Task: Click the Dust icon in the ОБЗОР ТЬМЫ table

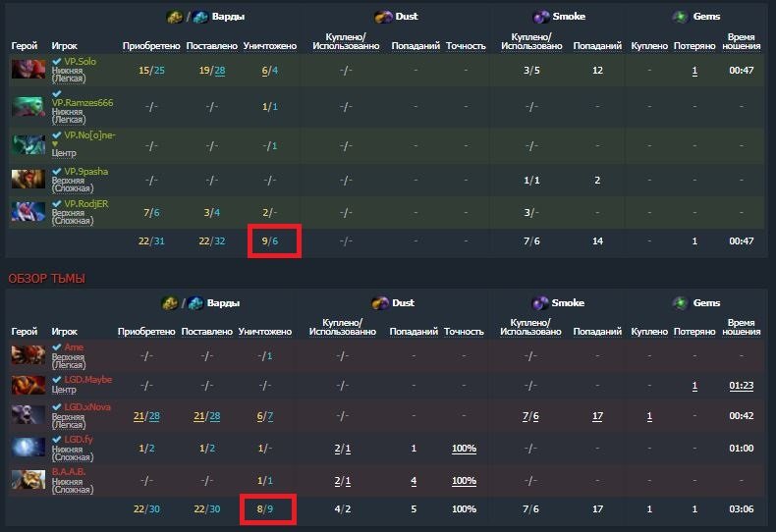Action: click(380, 303)
